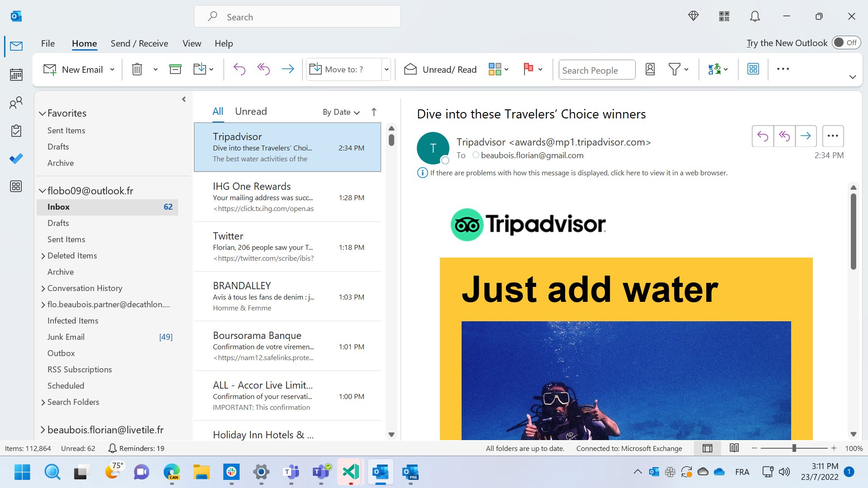Open Send / Receive tab
The height and width of the screenshot is (488, 868).
pos(139,43)
